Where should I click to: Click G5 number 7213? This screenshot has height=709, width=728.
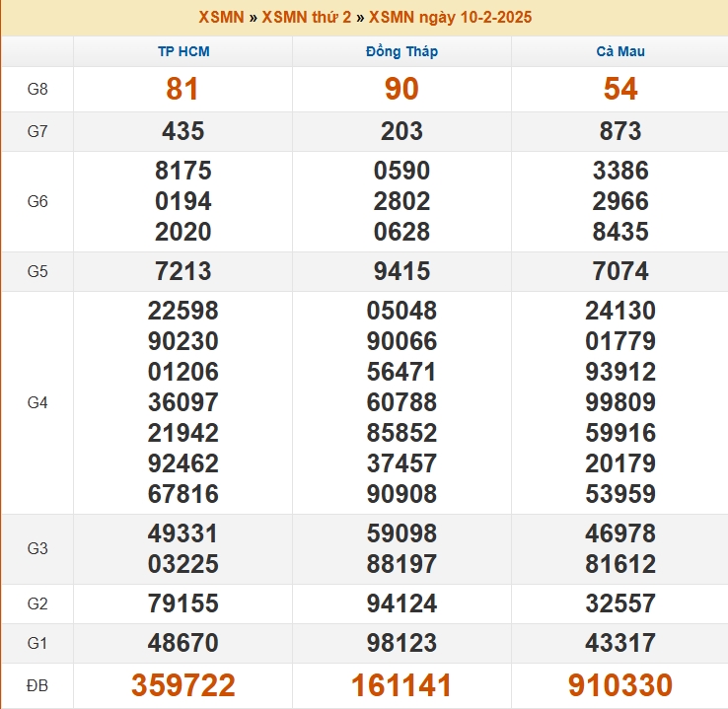pos(182,271)
